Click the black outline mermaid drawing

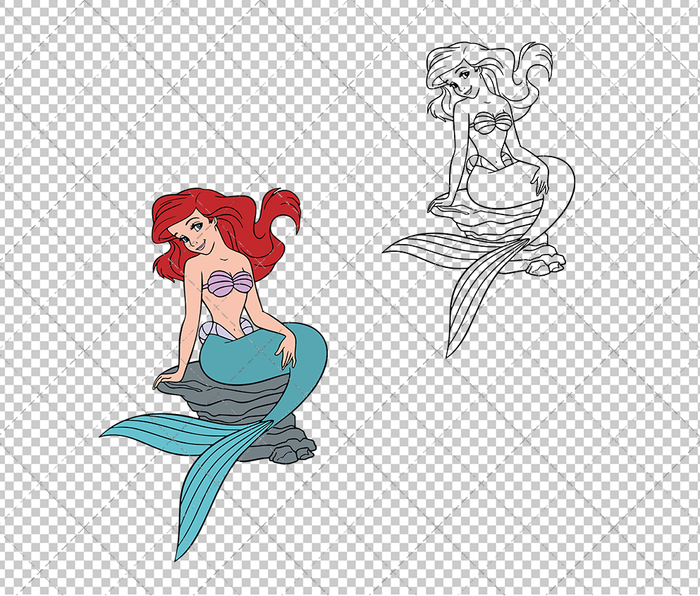[479, 200]
